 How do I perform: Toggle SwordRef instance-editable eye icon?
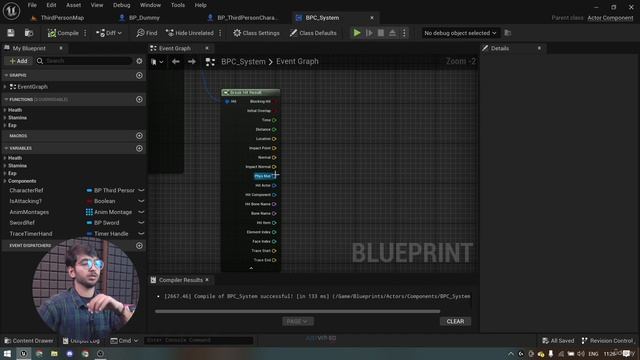point(141,222)
